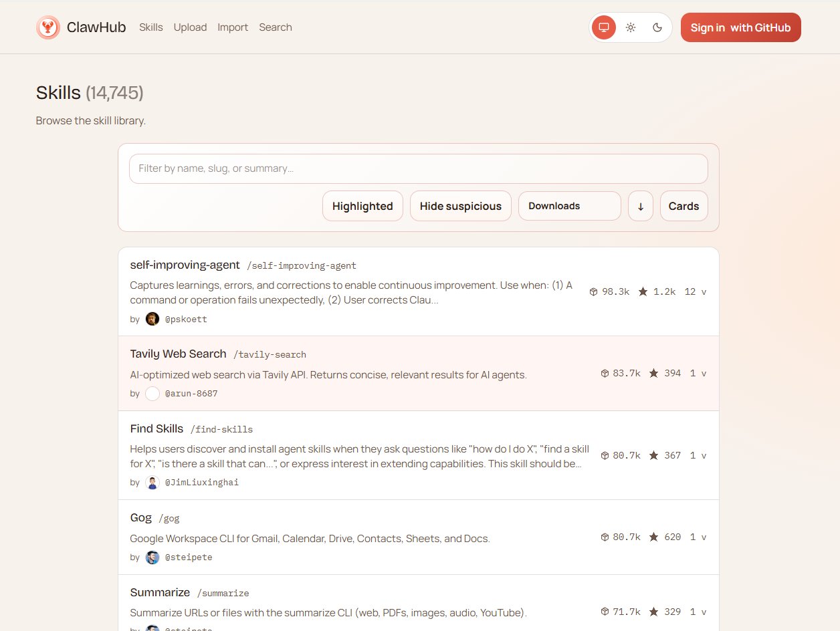840x631 pixels.
Task: Open the Gog skill title
Action: click(140, 517)
